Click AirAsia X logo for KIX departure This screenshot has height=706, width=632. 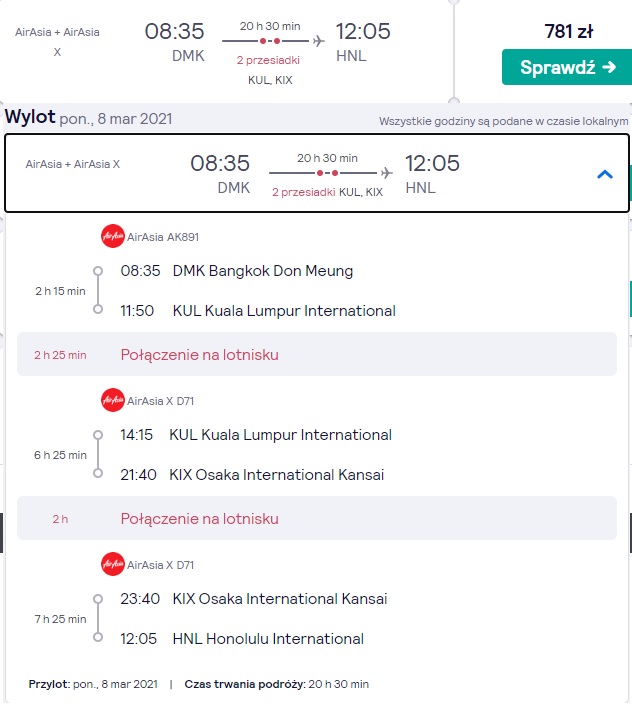[x=113, y=564]
